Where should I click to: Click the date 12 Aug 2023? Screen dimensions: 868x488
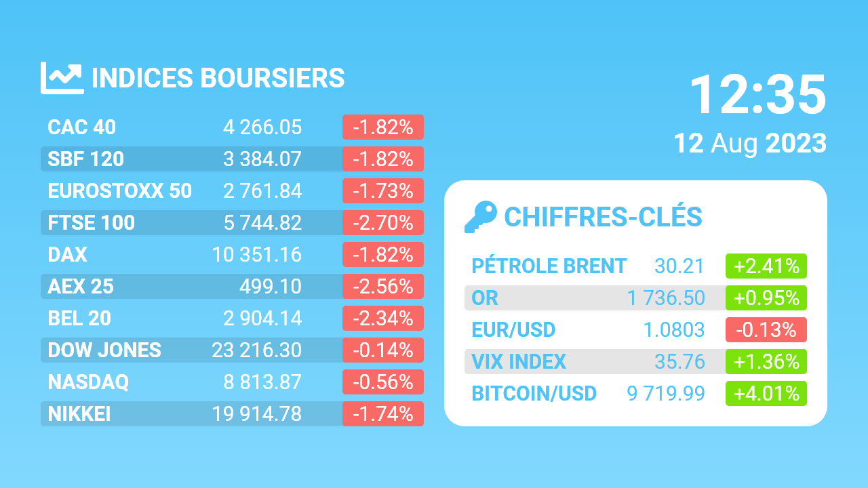[749, 144]
